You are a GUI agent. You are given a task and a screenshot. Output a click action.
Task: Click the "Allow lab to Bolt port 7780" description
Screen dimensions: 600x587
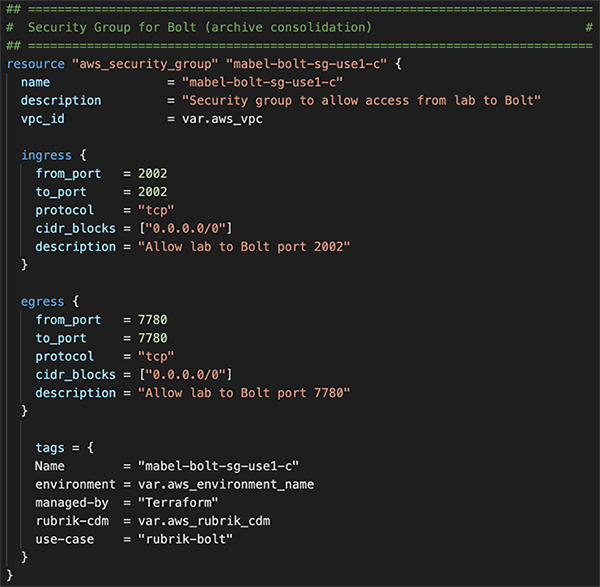click(x=244, y=393)
